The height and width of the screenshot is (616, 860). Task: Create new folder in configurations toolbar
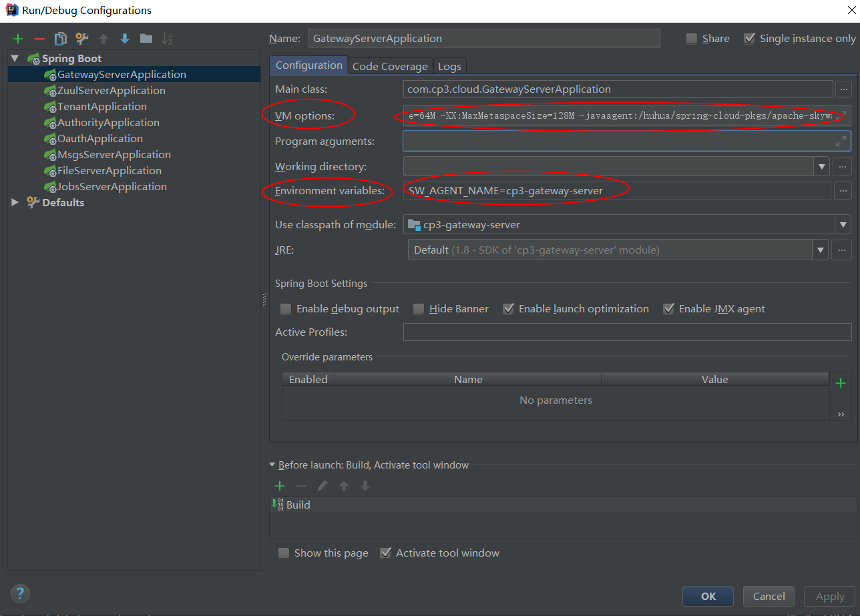point(146,39)
